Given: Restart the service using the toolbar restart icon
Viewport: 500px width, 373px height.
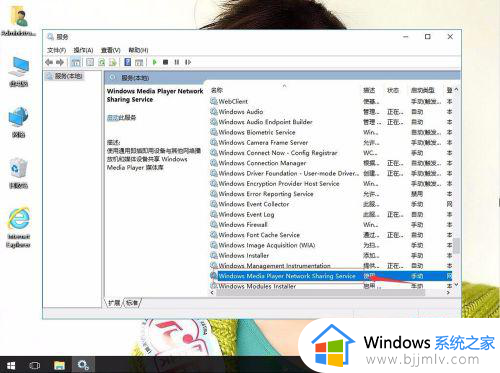Looking at the screenshot, I should pyautogui.click(x=188, y=62).
